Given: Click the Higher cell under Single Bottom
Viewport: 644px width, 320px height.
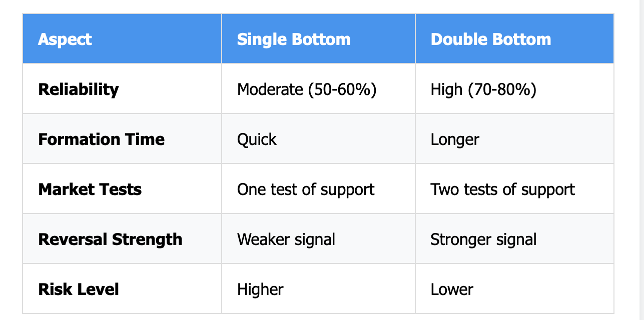Looking at the screenshot, I should tap(318, 289).
